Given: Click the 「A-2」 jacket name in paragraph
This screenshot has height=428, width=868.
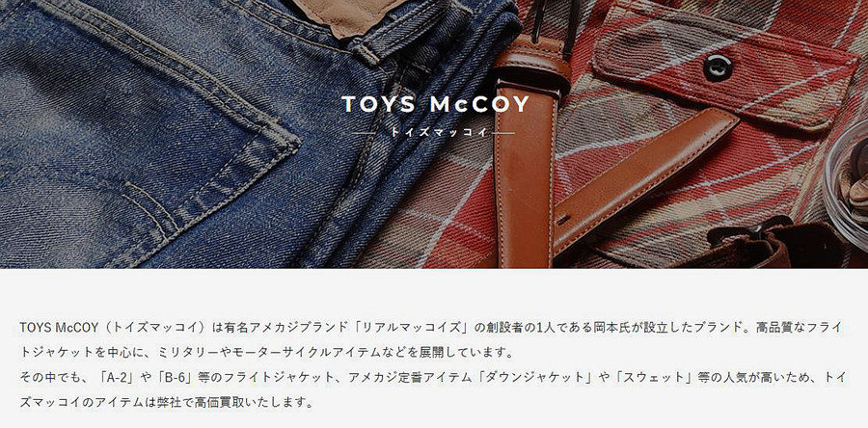Looking at the screenshot, I should coord(117,377).
